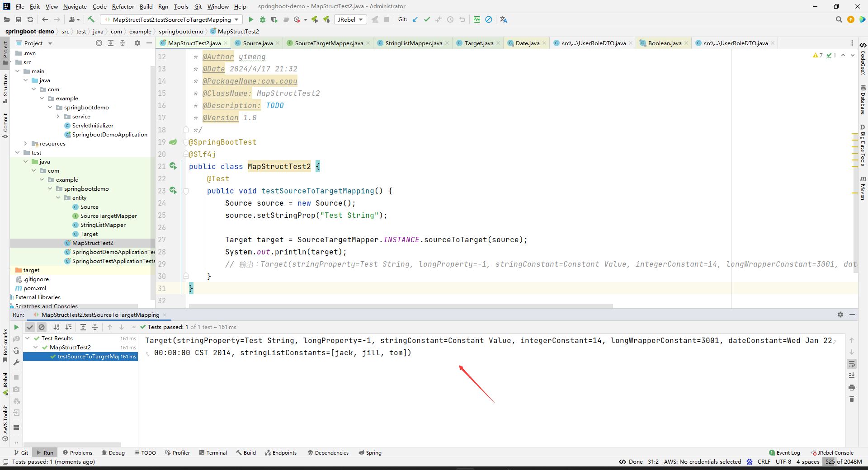Open the Navigate menu
The height and width of the screenshot is (470, 868).
point(75,6)
